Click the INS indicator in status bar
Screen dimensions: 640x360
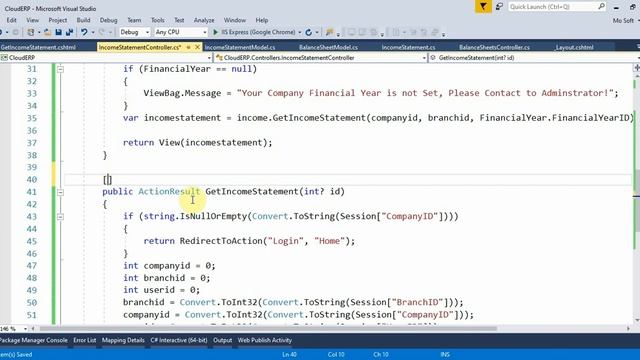point(445,354)
